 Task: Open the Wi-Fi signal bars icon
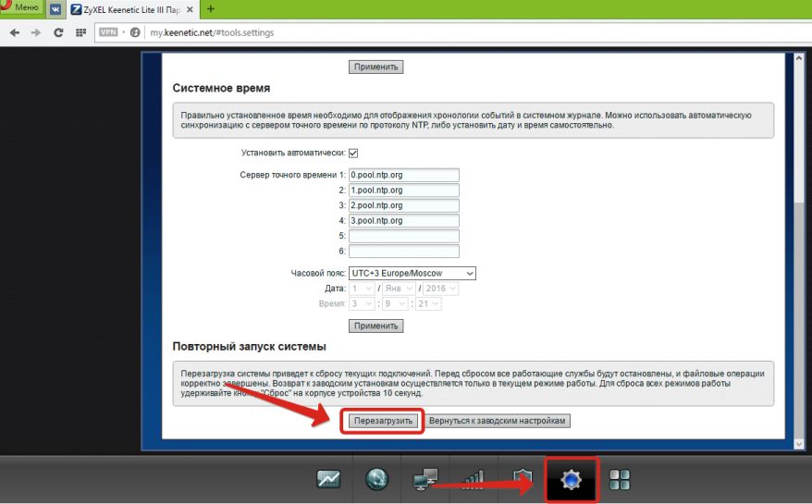(474, 479)
